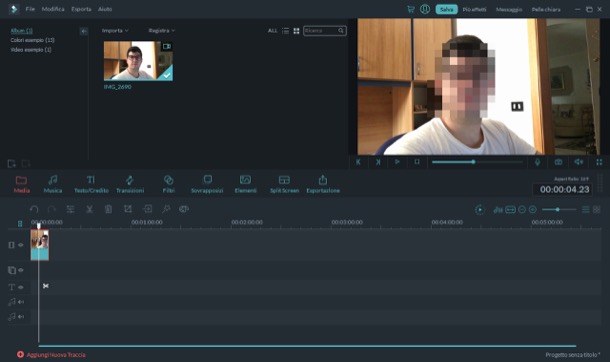Image resolution: width=610 pixels, height=362 pixels.
Task: Select the Album (1) entry
Action: click(x=21, y=30)
